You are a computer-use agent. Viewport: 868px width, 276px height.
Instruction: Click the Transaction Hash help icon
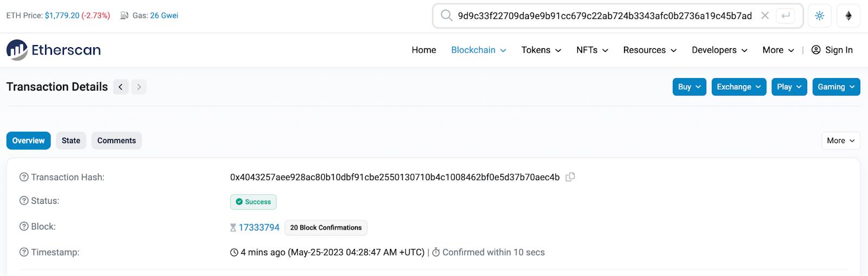point(24,177)
